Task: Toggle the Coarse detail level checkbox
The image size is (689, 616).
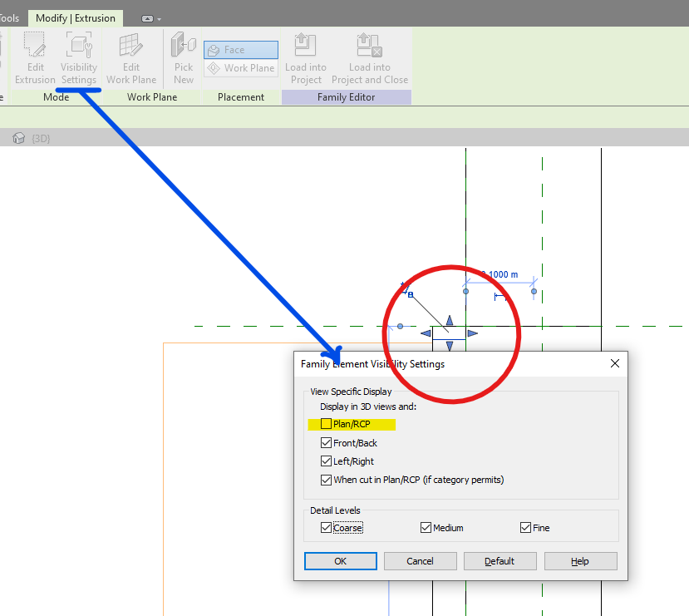Action: tap(326, 528)
